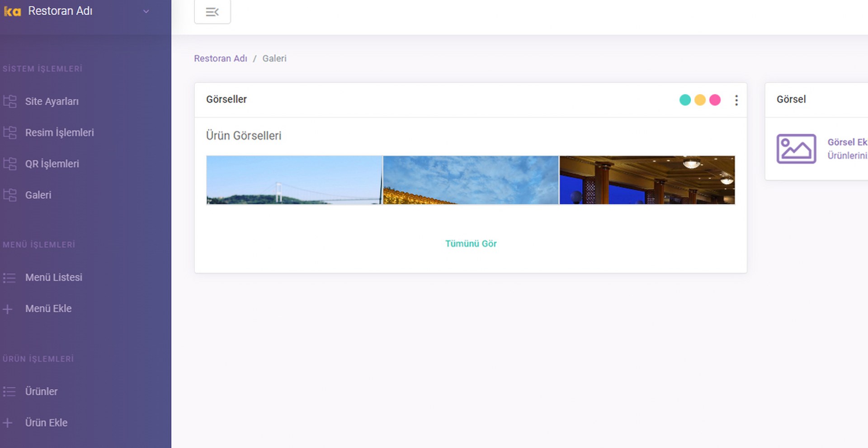Click the Tümünü Gör link
This screenshot has height=448, width=868.
pos(471,243)
